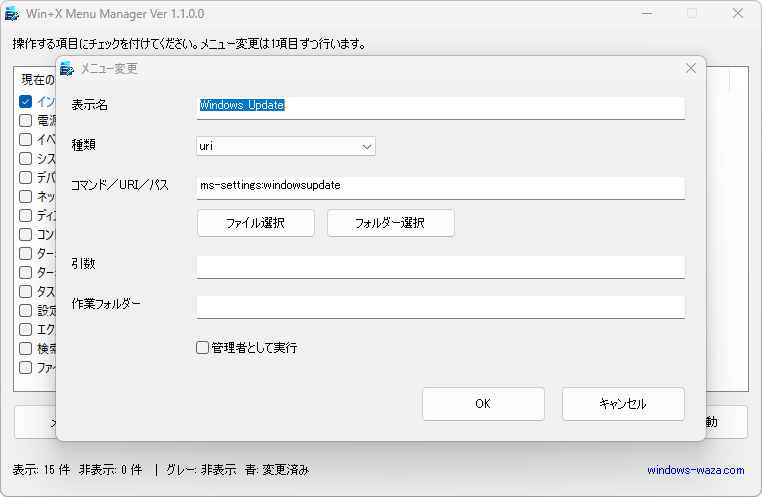This screenshot has width=762, height=497.
Task: Enable the 管理者として実行 checkbox
Action: coord(202,347)
